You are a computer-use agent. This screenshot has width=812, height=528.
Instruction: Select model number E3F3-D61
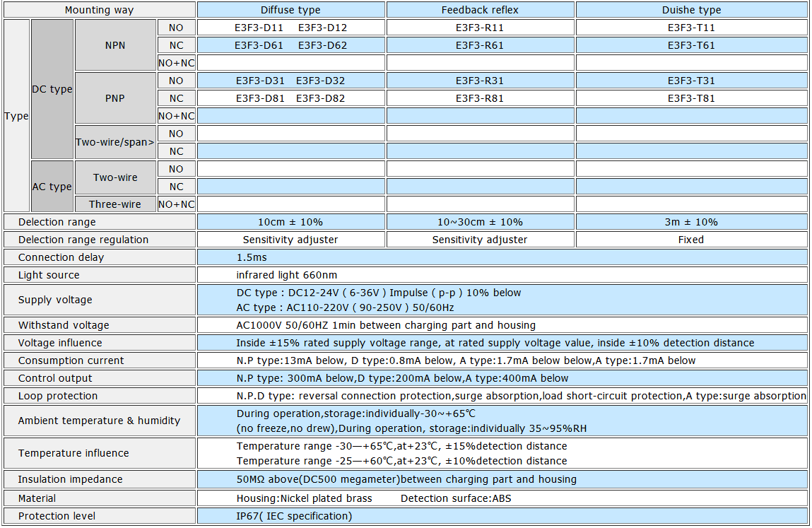pyautogui.click(x=259, y=45)
